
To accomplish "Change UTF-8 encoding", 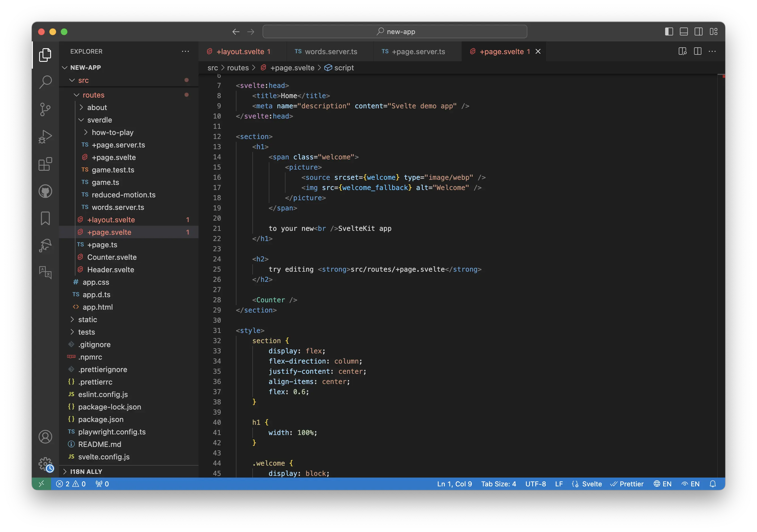I will pyautogui.click(x=536, y=484).
